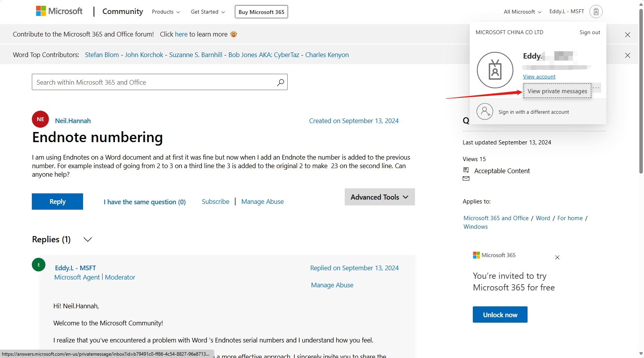The width and height of the screenshot is (644, 358).
Task: Expand the Get Started dropdown
Action: (x=208, y=12)
